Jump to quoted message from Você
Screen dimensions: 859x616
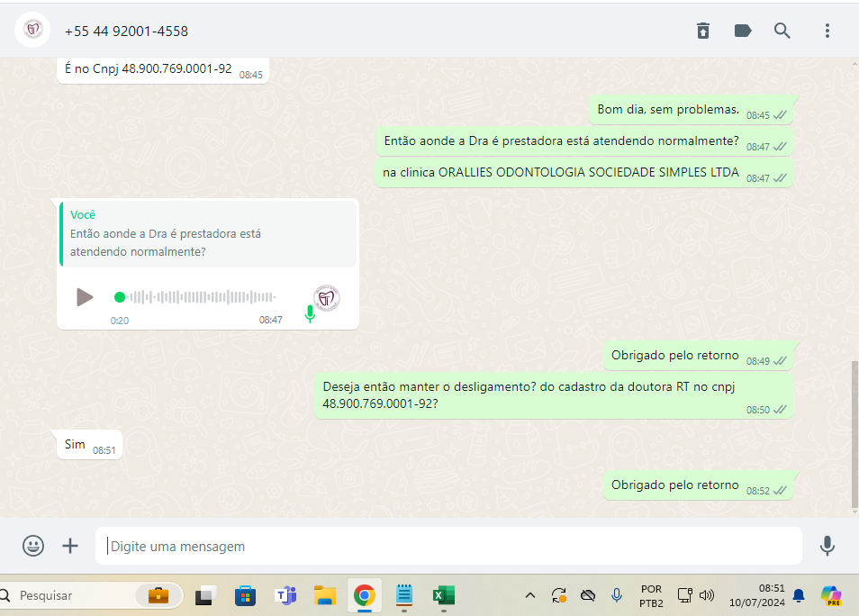pyautogui.click(x=208, y=234)
